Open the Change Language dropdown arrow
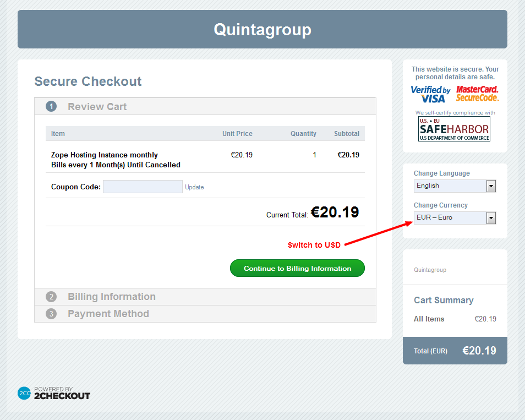Viewport: 525px width, 420px height. [x=491, y=186]
